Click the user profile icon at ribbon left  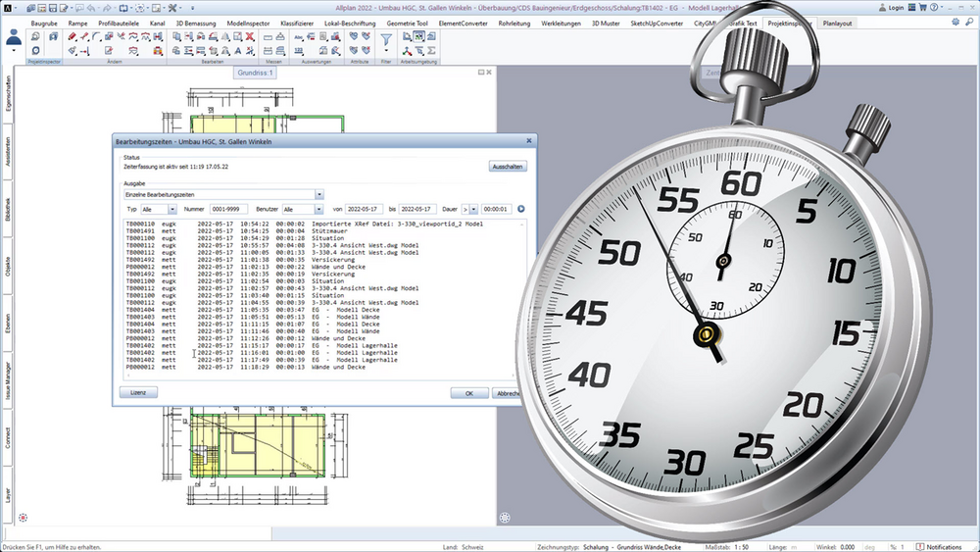[x=14, y=38]
